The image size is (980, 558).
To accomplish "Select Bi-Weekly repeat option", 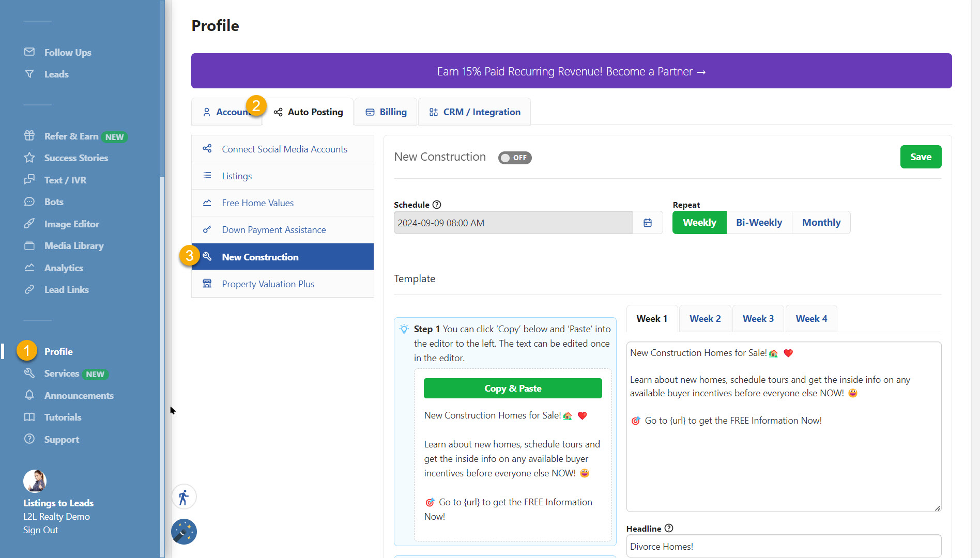I will click(x=759, y=223).
